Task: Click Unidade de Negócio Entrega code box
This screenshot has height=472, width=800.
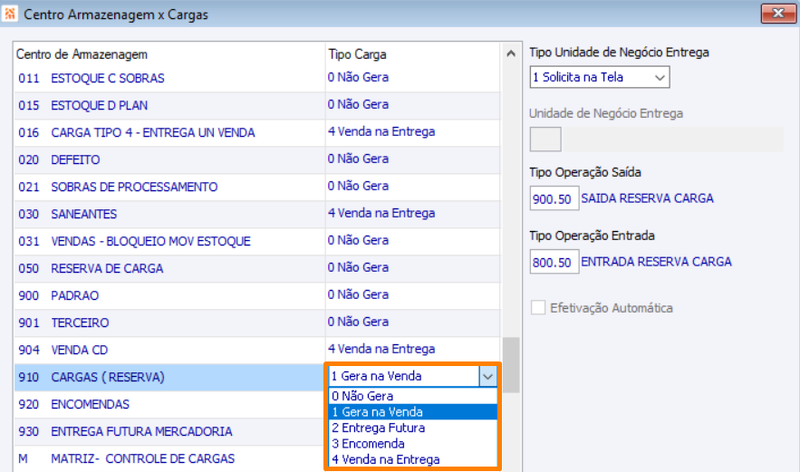Action: point(545,139)
